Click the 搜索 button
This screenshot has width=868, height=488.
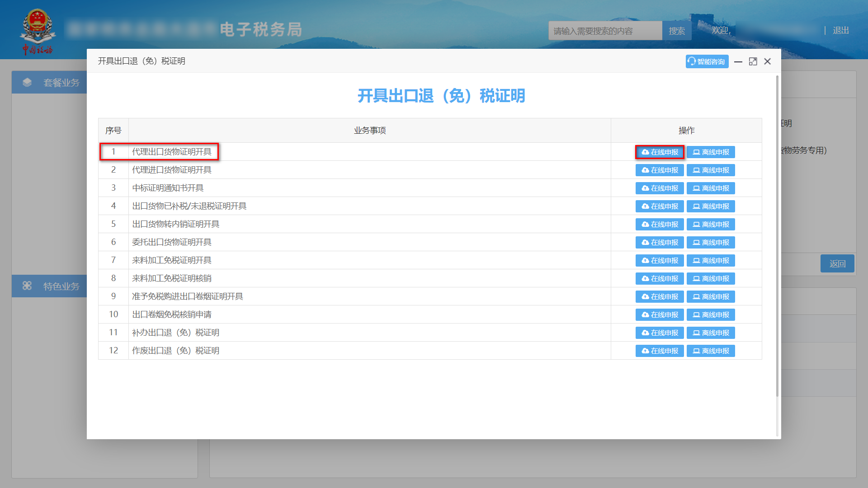tap(676, 30)
